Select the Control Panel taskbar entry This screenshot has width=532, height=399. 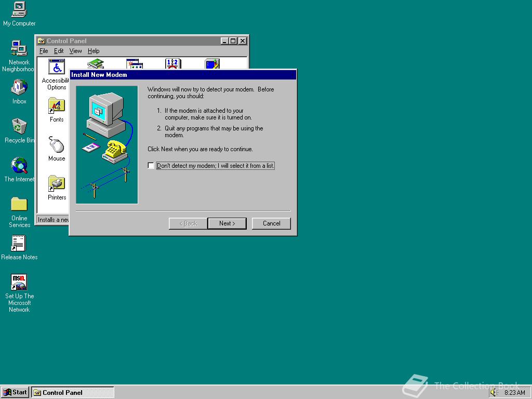[73, 392]
